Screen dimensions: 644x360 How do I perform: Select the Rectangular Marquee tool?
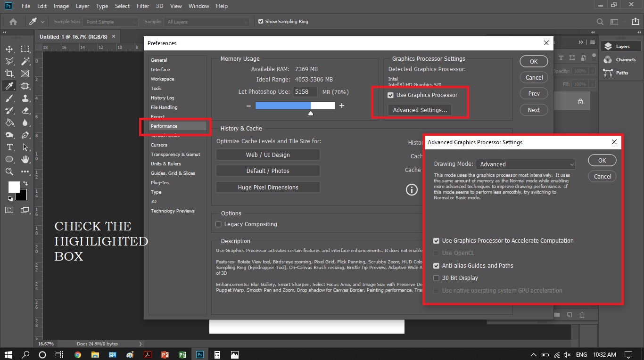(25, 49)
